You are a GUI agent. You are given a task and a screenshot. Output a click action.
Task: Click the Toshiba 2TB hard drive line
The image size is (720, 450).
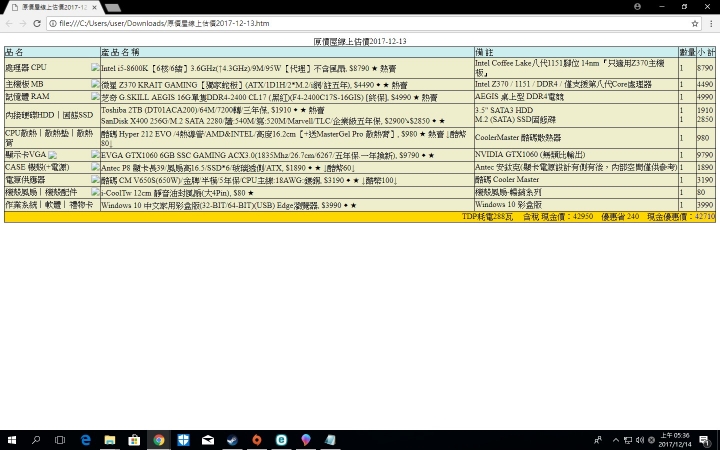point(213,110)
